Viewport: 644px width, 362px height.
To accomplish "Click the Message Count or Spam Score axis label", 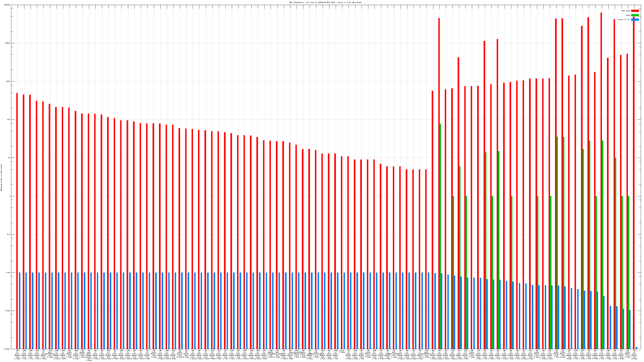I will (x=1, y=177).
